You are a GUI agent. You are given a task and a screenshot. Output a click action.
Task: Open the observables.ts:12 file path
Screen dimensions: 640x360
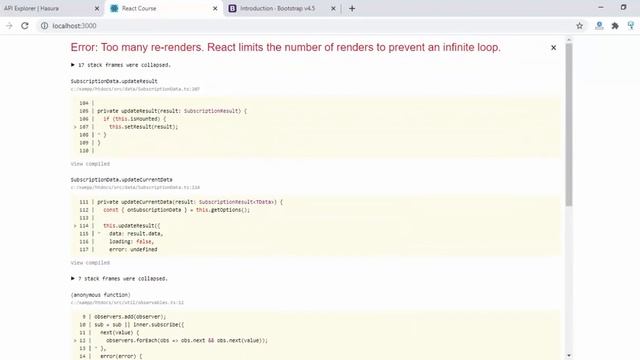(x=127, y=303)
